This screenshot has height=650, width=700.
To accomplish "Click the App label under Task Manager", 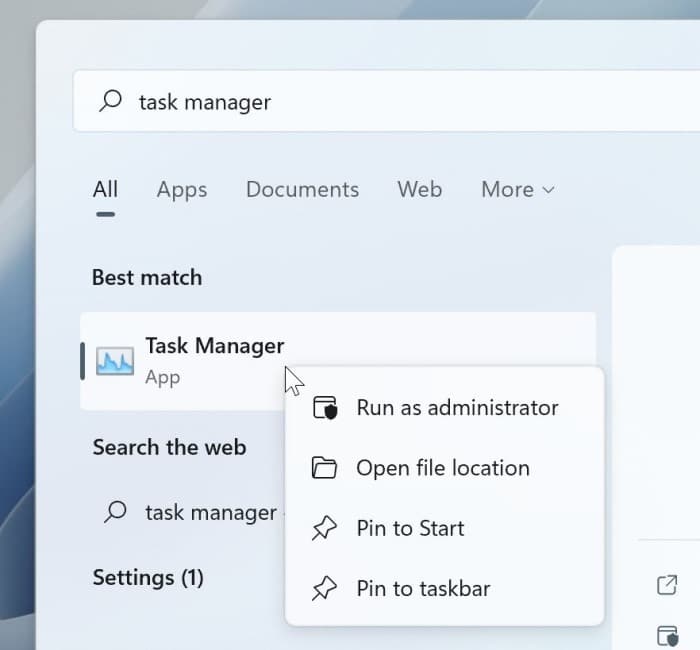I will click(x=162, y=378).
